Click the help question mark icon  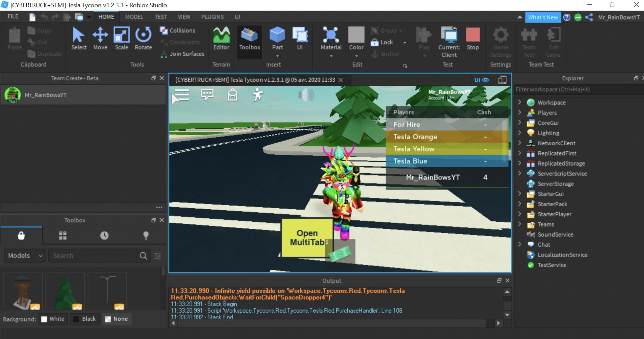tap(567, 17)
